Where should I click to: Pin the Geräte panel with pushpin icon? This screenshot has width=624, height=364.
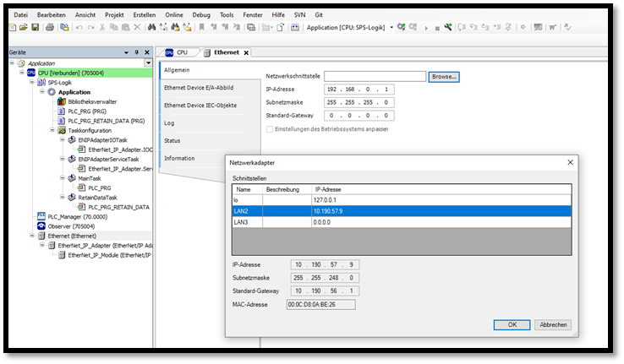coord(136,52)
